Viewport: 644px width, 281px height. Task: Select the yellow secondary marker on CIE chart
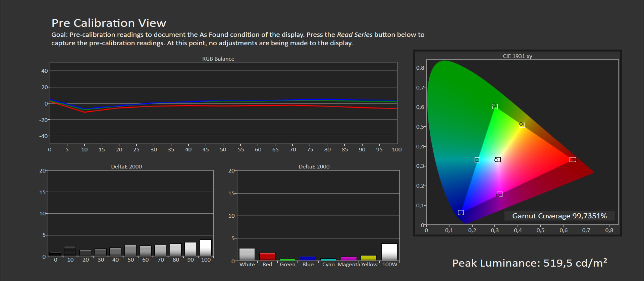coord(522,125)
